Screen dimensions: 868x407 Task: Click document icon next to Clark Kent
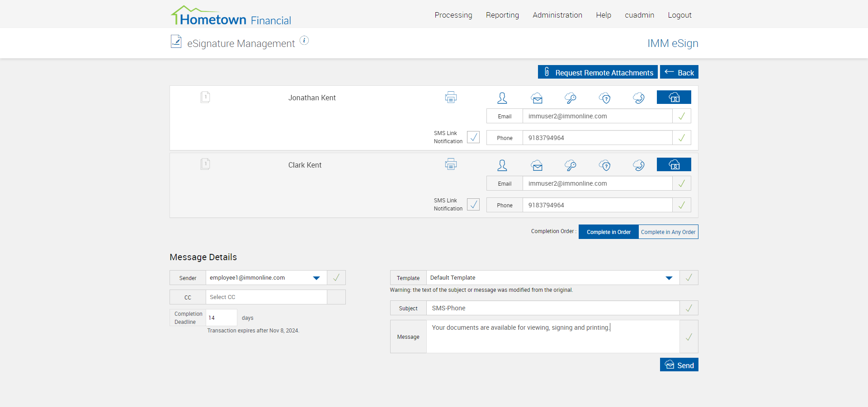click(205, 164)
